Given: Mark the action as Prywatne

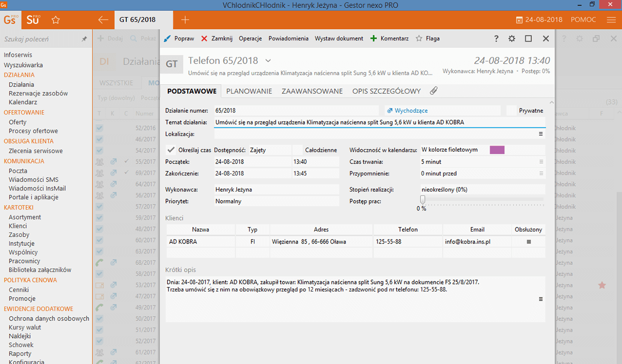Looking at the screenshot, I should pos(511,110).
